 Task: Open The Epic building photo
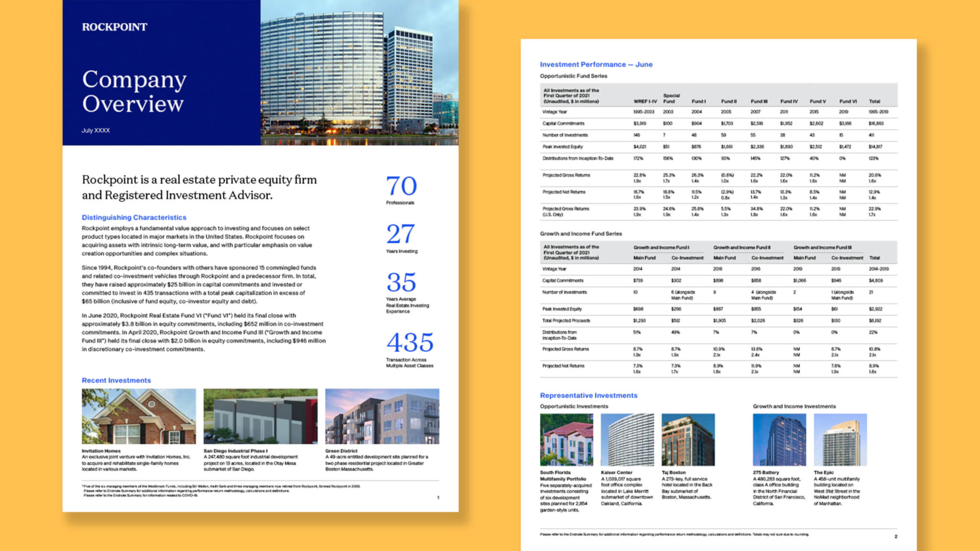(840, 440)
